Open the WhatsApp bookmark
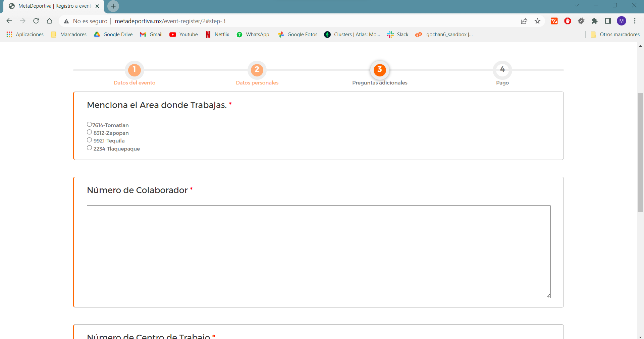644x339 pixels. pyautogui.click(x=253, y=35)
